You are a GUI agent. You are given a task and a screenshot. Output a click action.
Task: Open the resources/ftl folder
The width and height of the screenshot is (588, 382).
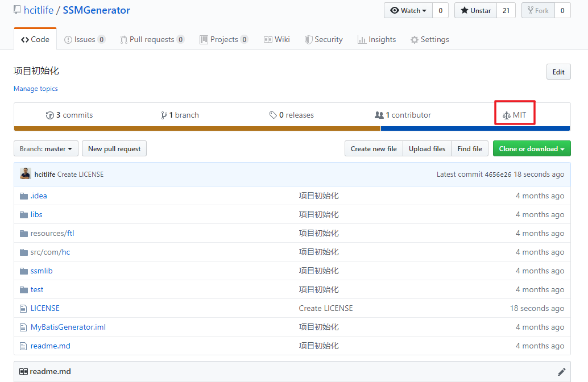(x=52, y=233)
